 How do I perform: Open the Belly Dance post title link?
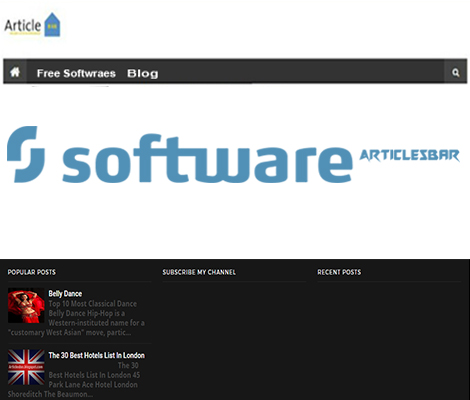click(65, 294)
